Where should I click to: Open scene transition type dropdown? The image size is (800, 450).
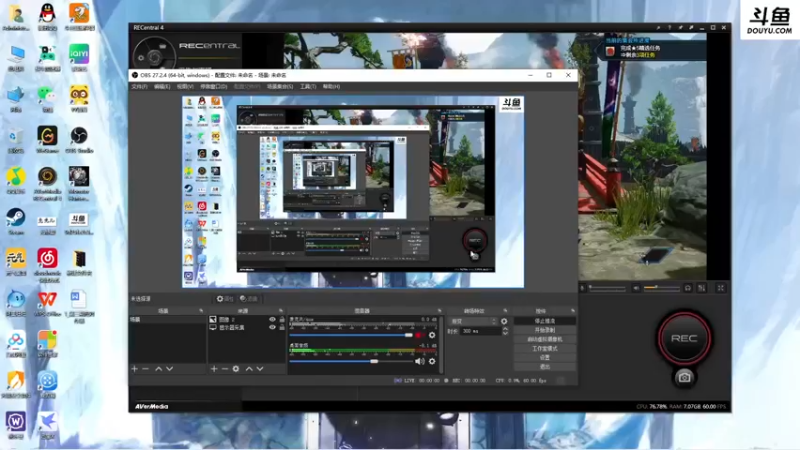(473, 321)
